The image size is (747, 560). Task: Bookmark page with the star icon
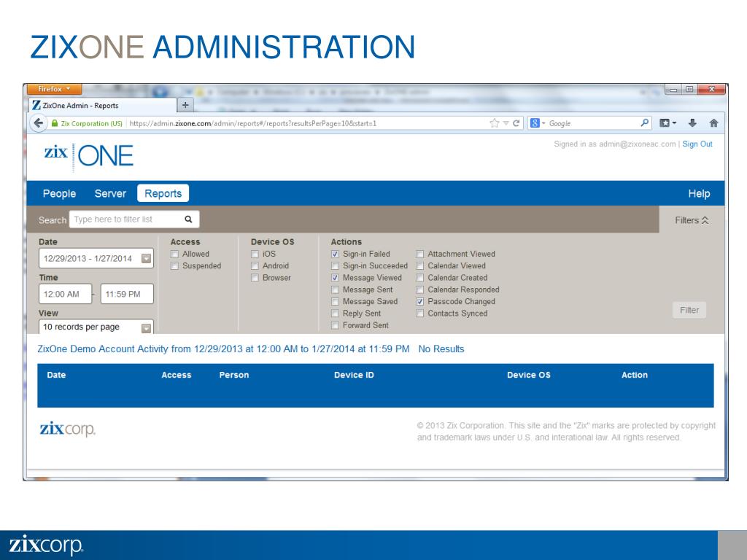pos(494,123)
